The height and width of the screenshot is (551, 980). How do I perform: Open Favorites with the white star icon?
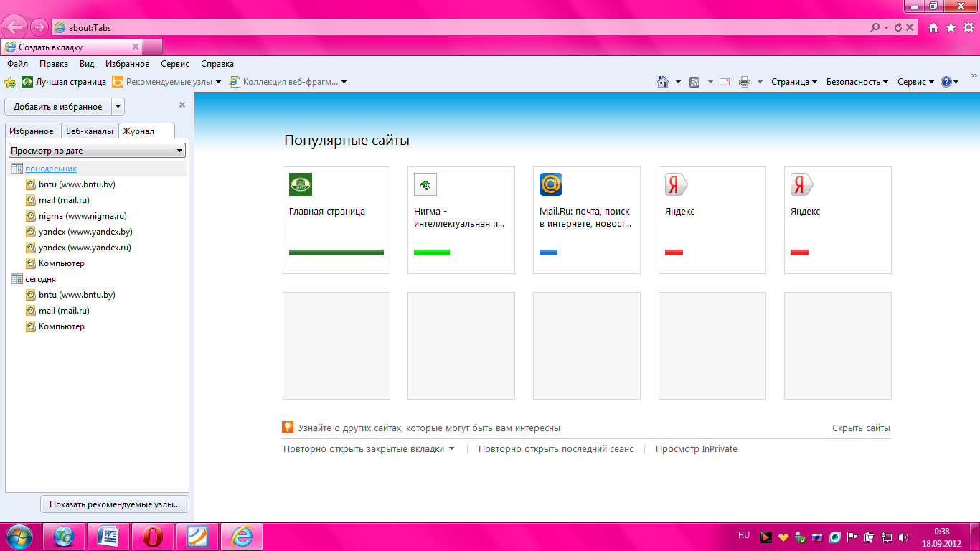951,28
